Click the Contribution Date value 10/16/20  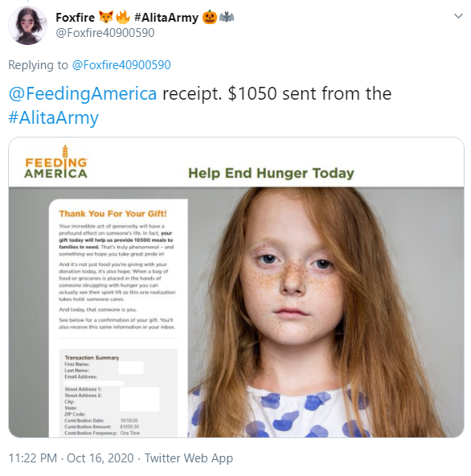(x=129, y=421)
